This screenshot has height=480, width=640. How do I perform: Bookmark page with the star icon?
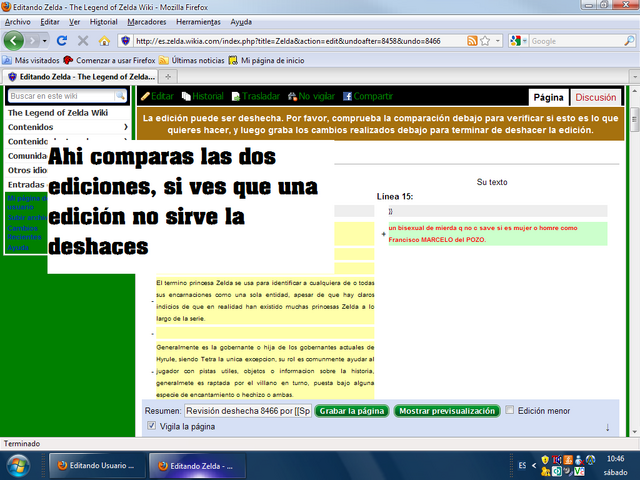click(485, 41)
